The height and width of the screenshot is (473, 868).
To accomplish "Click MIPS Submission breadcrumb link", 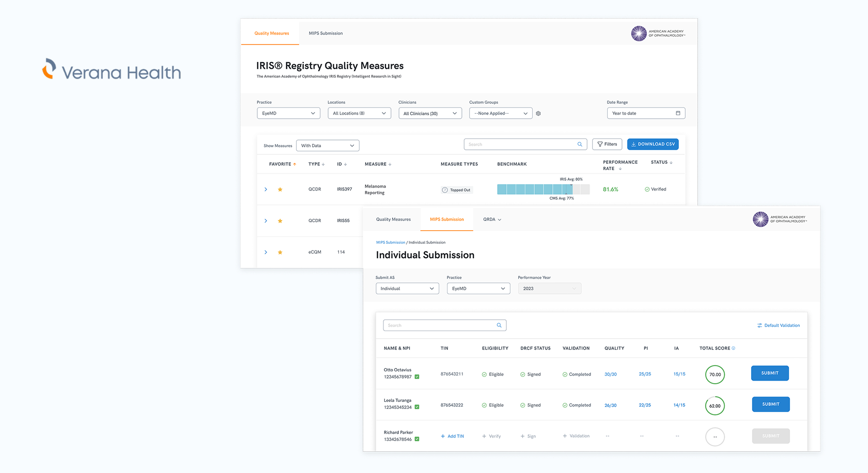I will click(391, 242).
